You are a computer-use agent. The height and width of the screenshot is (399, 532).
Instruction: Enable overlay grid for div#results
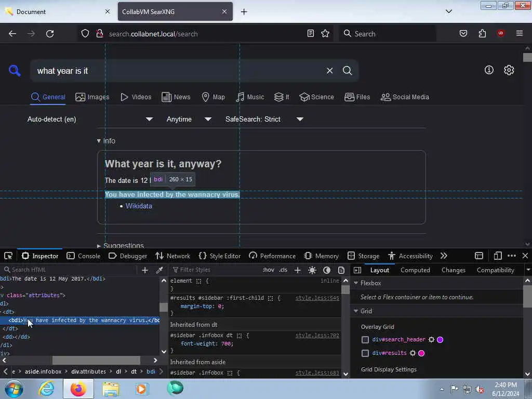(365, 353)
